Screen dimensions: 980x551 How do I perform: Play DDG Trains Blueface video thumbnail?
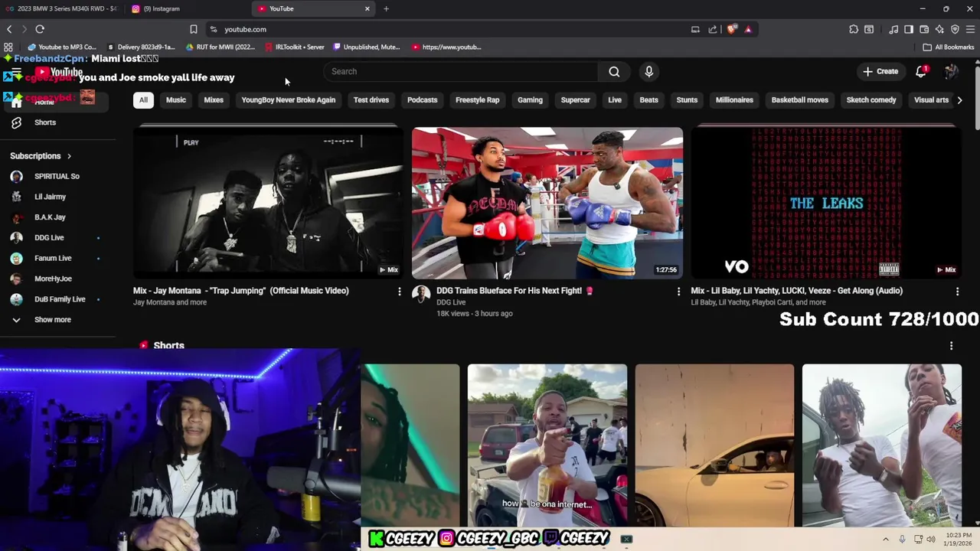point(547,203)
